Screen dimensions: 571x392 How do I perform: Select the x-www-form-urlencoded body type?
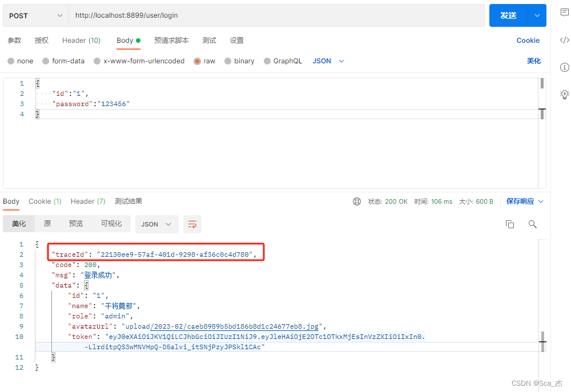tap(139, 61)
